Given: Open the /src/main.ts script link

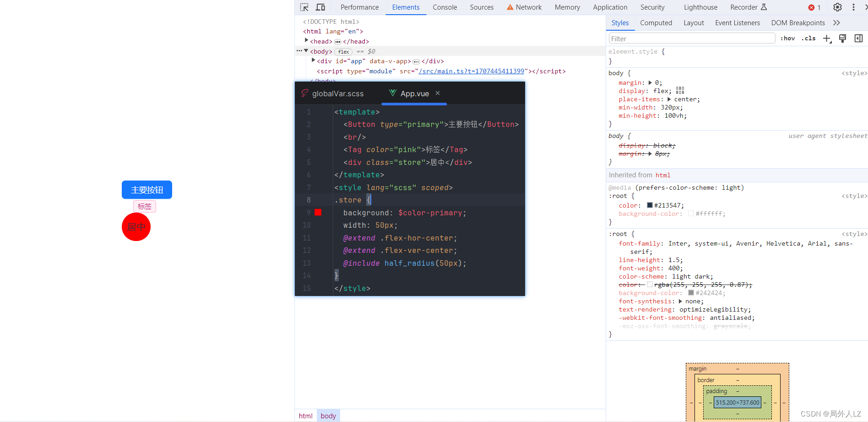Looking at the screenshot, I should pos(472,71).
